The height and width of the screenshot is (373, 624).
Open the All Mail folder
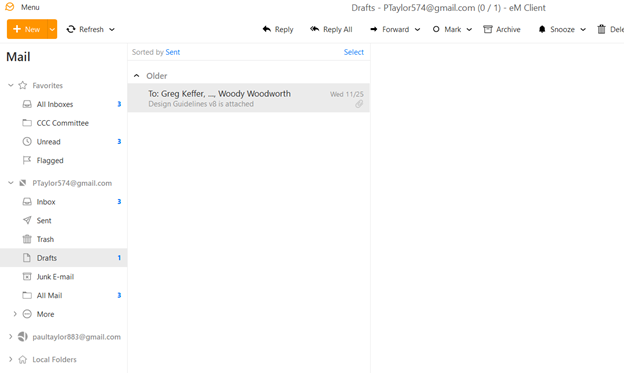64,295
